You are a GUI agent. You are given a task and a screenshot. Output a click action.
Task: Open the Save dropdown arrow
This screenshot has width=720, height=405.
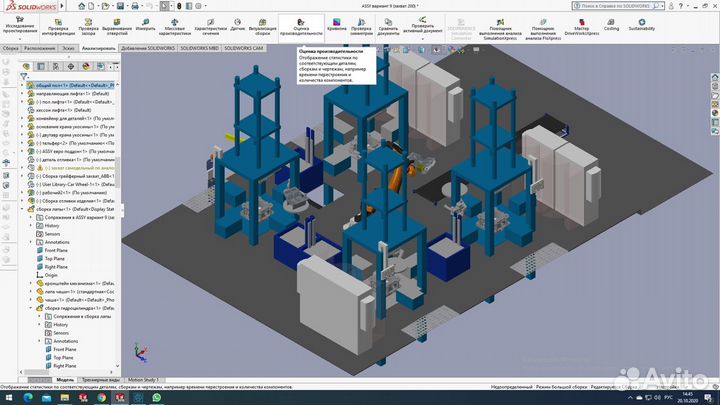[126, 6]
